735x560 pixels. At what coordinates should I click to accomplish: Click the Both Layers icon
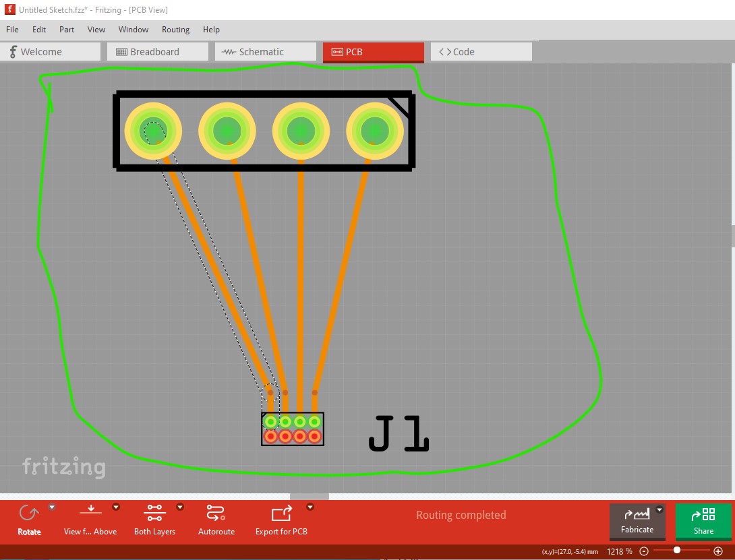tap(154, 514)
